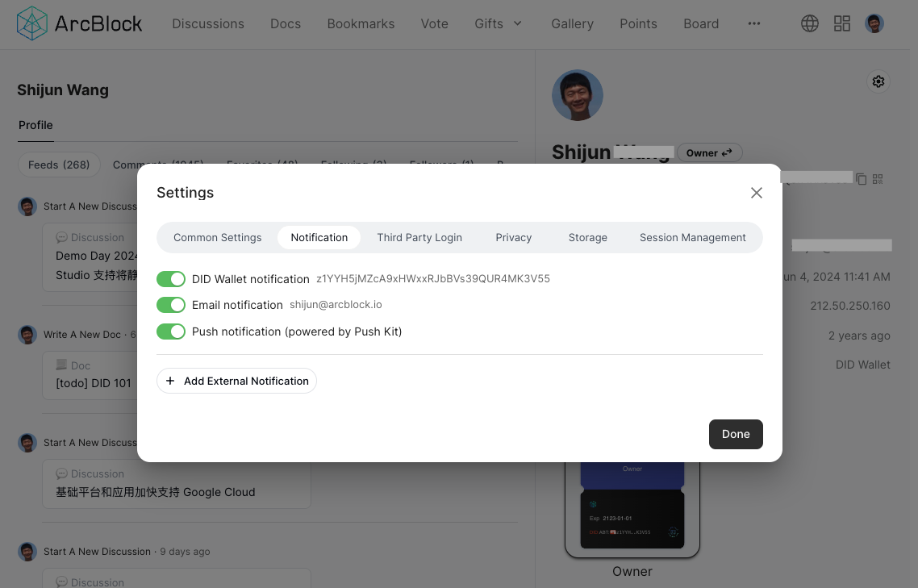Image resolution: width=918 pixels, height=588 pixels.
Task: Open the more menu ellipsis
Action: (753, 23)
